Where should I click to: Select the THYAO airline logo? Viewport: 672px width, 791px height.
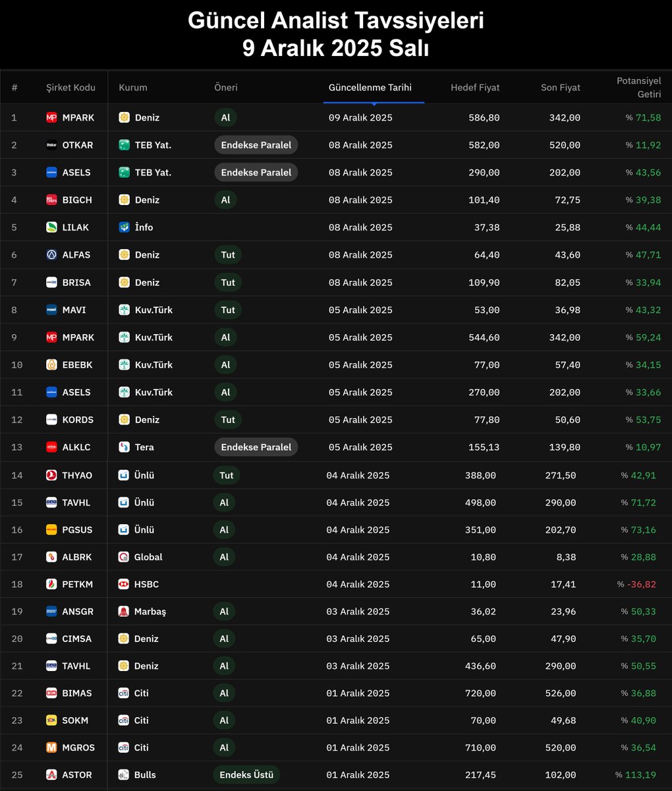[51, 475]
